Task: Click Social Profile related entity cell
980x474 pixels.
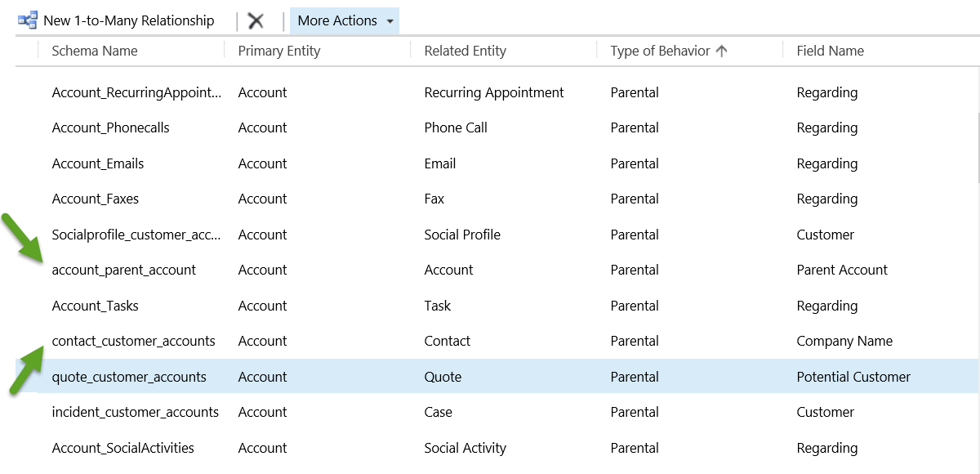Action: point(462,235)
